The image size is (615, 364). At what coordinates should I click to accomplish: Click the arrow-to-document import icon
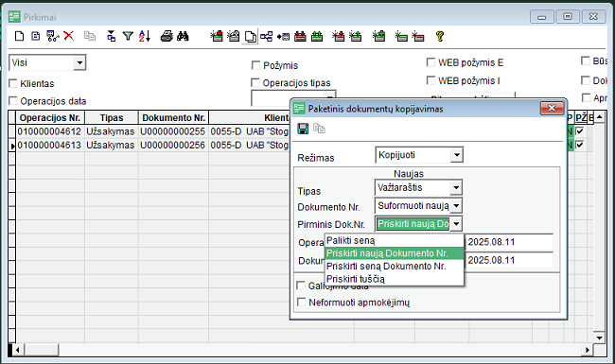point(283,37)
